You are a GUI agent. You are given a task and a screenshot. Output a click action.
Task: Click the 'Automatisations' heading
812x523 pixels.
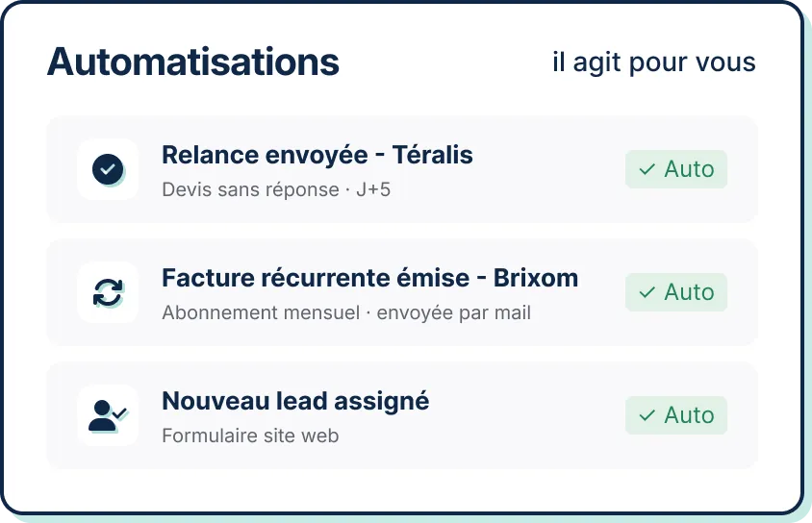(193, 62)
